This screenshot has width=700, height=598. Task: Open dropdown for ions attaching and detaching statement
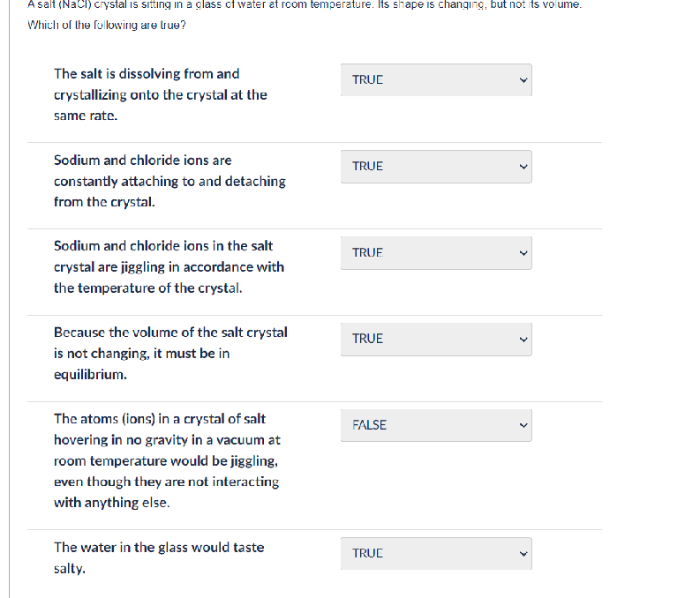(x=436, y=167)
